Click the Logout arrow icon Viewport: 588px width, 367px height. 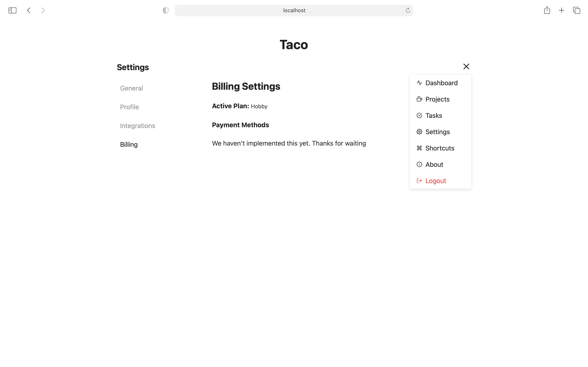(419, 180)
